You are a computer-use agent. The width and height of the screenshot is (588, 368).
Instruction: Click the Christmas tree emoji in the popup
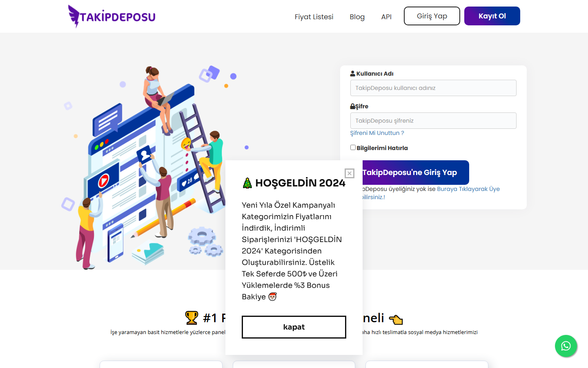[x=246, y=183]
